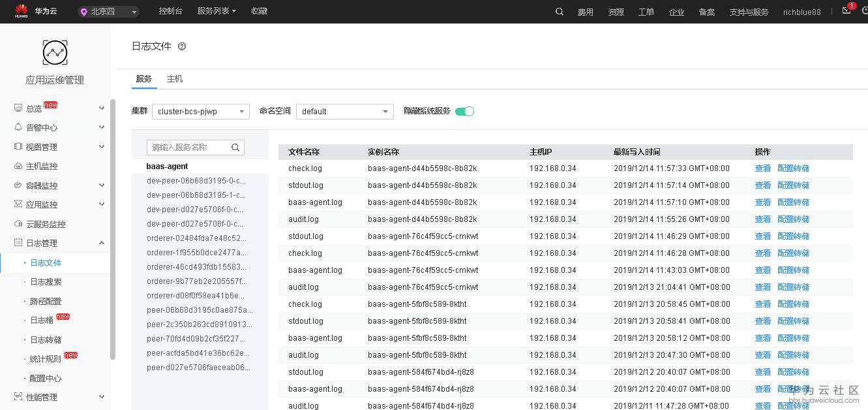868x410 pixels.
Task: Open 企业 in top bar
Action: [x=676, y=12]
